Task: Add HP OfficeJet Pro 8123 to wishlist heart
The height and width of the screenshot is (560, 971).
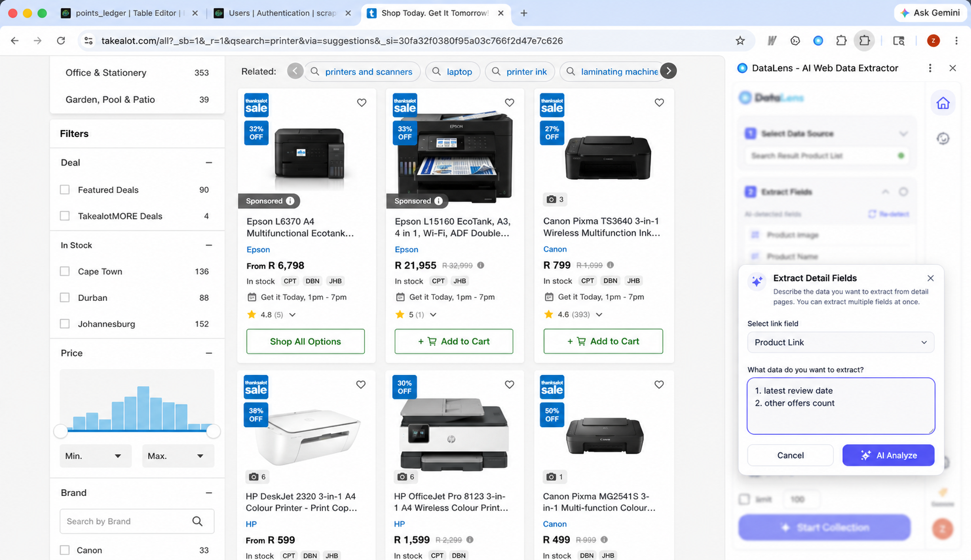Action: [509, 385]
